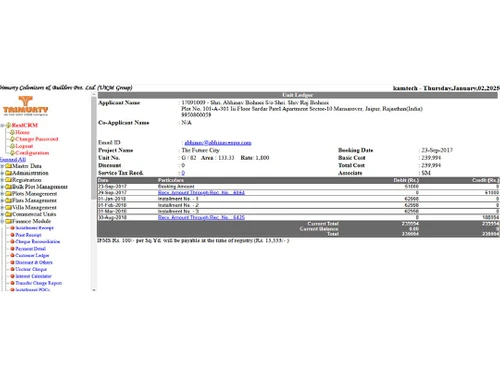This screenshot has height=375, width=500.
Task: Click the sidebar scroll down arrow
Action: (x=94, y=290)
